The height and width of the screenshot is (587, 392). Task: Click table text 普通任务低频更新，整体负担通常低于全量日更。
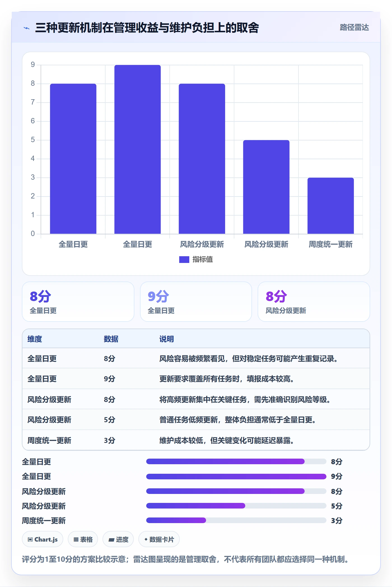pyautogui.click(x=237, y=420)
